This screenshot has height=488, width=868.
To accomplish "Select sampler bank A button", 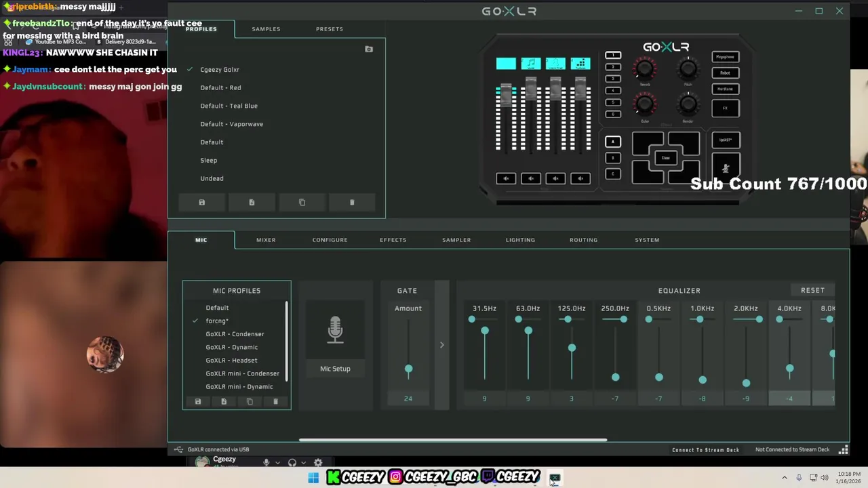I will coord(613,142).
